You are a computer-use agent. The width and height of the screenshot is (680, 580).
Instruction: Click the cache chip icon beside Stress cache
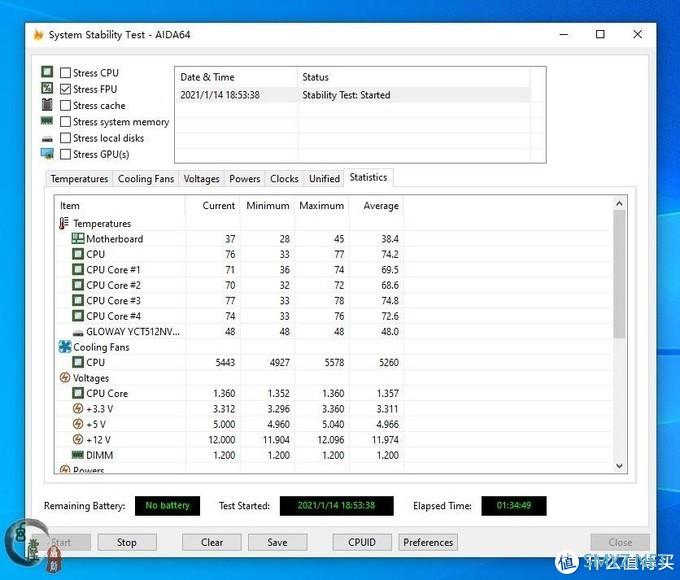(47, 105)
